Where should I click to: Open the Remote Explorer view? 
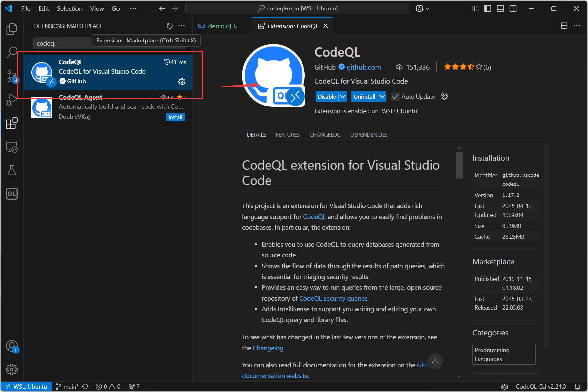(12, 147)
